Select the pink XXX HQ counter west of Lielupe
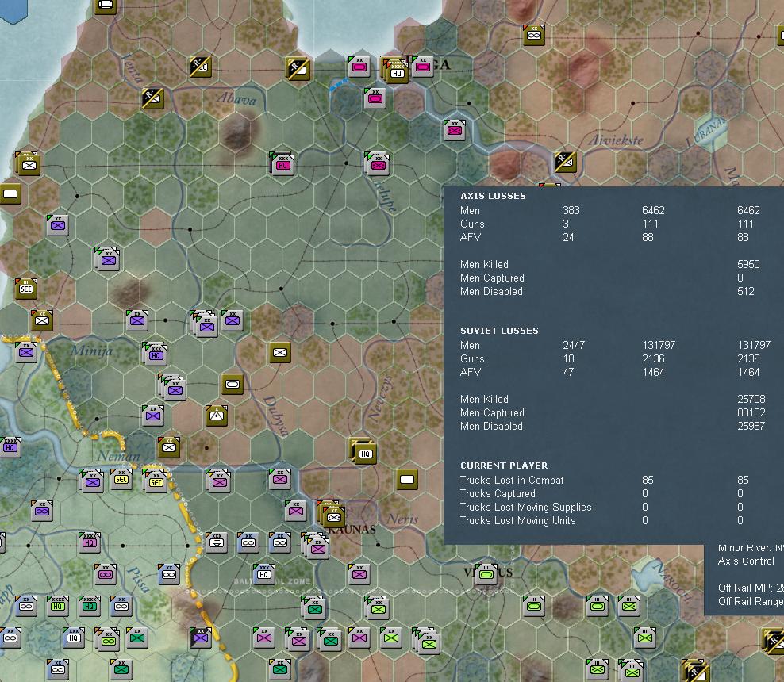The width and height of the screenshot is (784, 682). coord(282,165)
